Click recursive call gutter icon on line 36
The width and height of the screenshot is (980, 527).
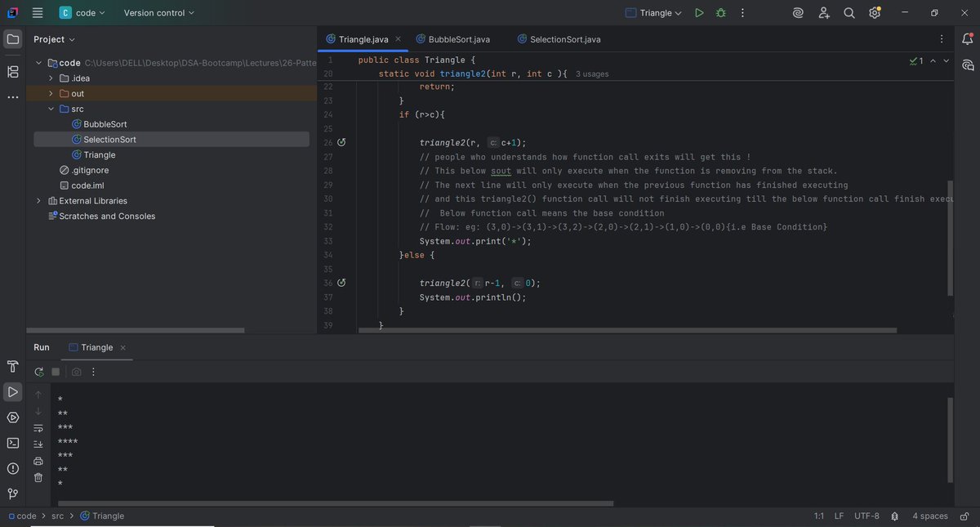(x=341, y=283)
